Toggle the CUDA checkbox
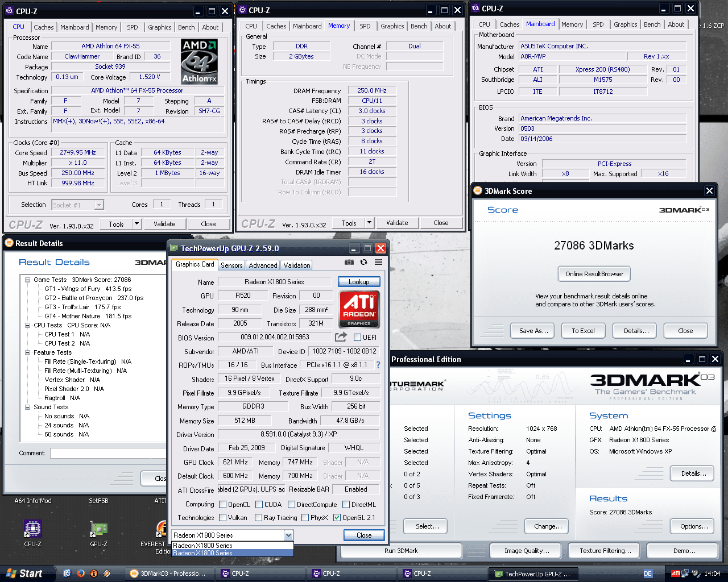Screen dimensions: 728x582 259,504
